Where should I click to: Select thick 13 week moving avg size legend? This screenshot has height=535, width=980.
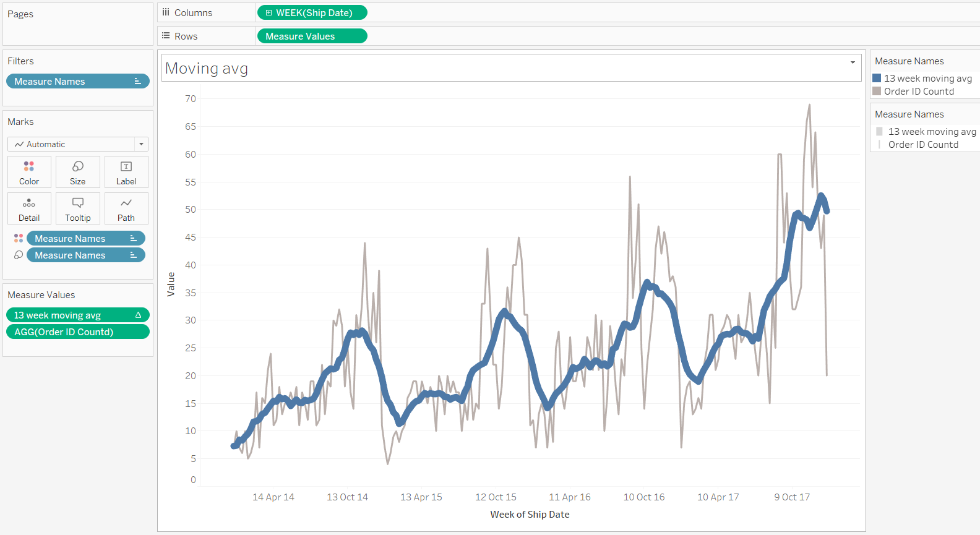[x=926, y=132]
